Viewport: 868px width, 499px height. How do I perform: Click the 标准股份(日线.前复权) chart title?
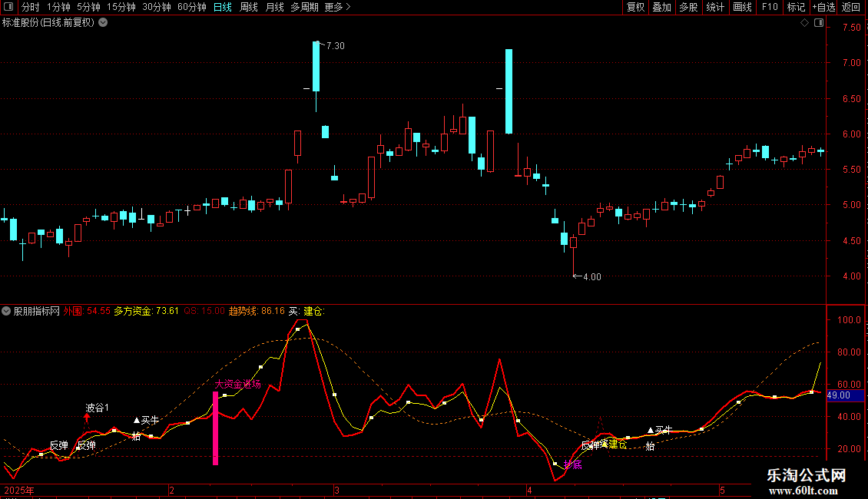(48, 23)
